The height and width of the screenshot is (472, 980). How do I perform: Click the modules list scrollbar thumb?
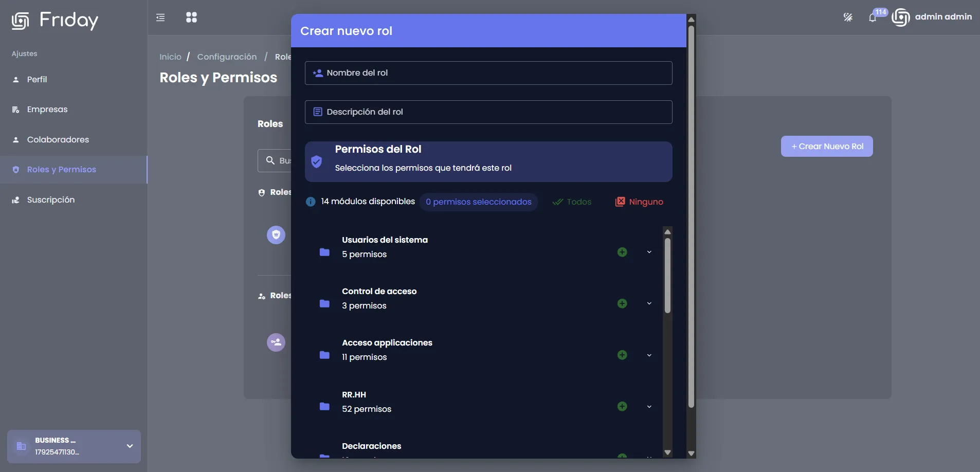(667, 276)
